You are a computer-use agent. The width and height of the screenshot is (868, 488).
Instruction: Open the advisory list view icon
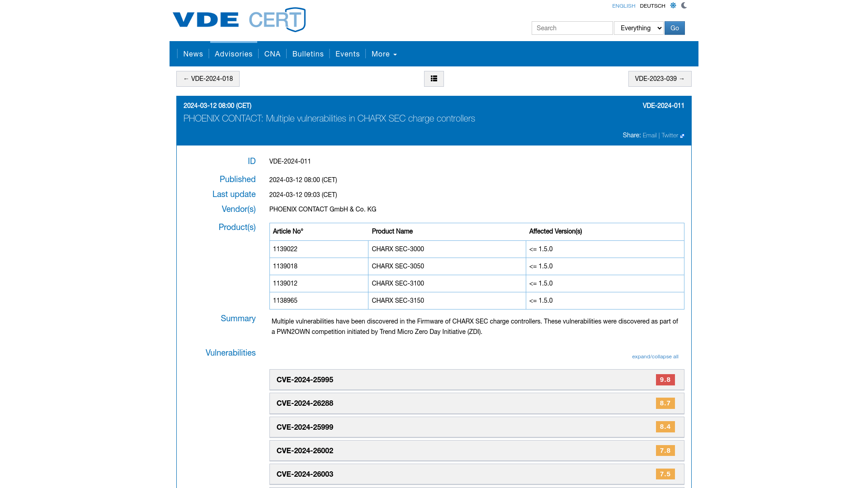[x=434, y=79]
